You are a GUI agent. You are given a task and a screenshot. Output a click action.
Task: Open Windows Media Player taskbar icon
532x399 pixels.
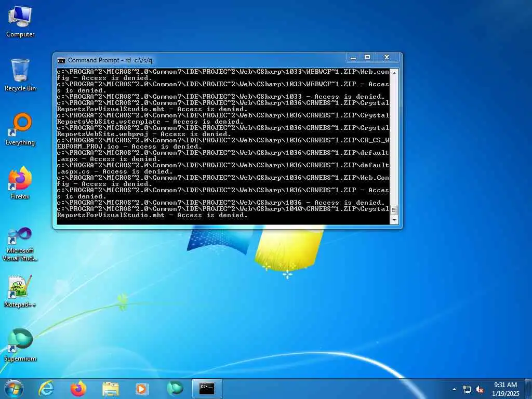[x=142, y=389]
